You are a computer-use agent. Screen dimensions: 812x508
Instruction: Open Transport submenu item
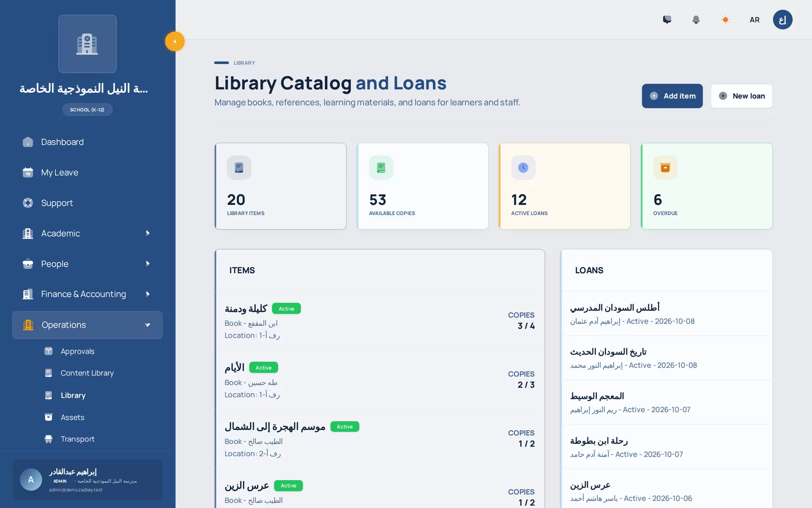77,439
